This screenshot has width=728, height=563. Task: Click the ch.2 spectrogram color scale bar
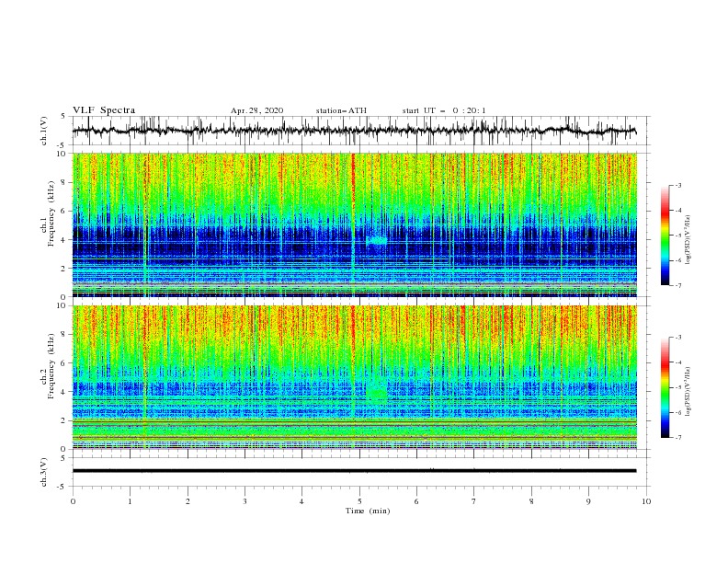point(665,387)
